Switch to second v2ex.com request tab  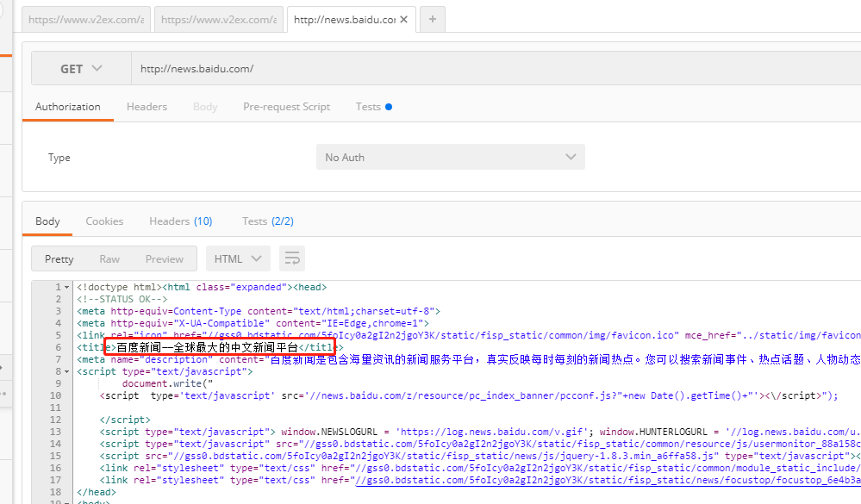(x=219, y=20)
